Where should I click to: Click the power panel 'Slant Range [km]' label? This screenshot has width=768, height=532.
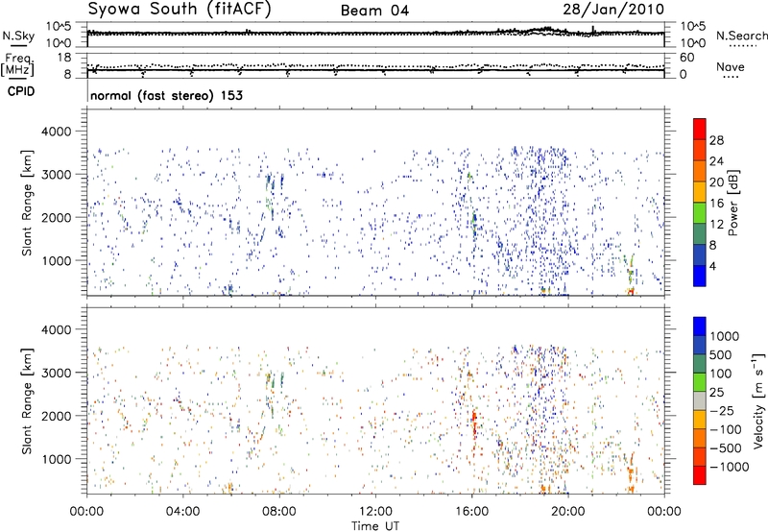click(27, 203)
